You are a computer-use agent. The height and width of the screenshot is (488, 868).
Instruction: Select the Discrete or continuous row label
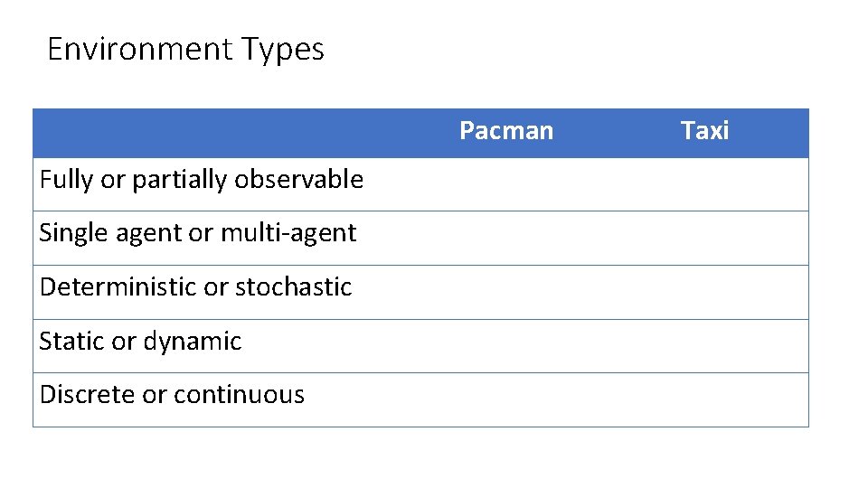tap(172, 395)
